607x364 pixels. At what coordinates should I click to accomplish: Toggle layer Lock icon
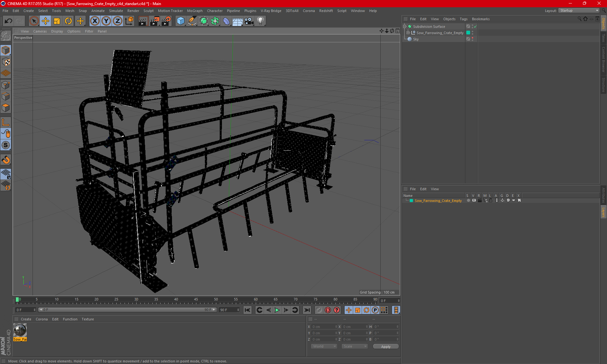491,200
